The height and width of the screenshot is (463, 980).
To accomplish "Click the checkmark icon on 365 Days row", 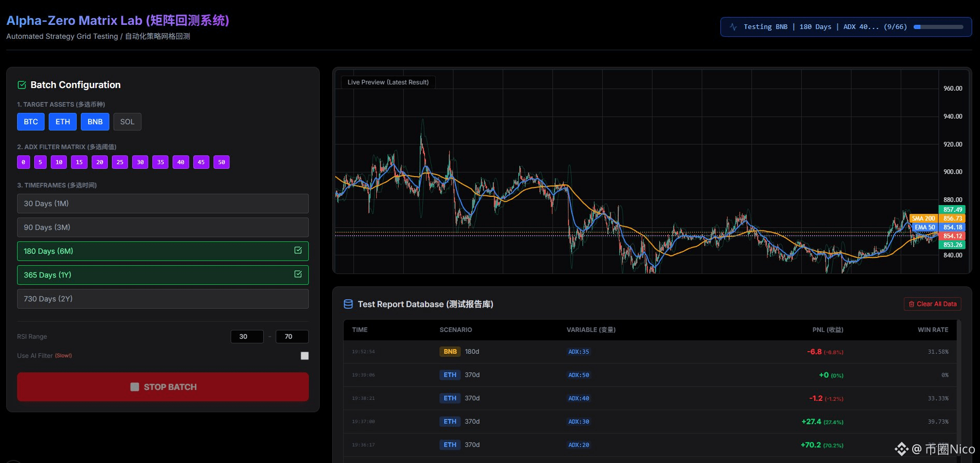I will click(298, 274).
